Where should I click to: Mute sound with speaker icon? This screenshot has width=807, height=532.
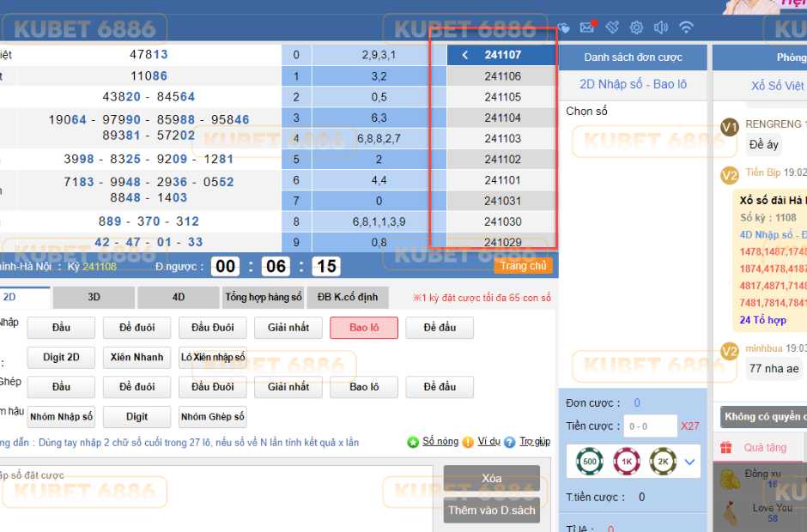661,27
